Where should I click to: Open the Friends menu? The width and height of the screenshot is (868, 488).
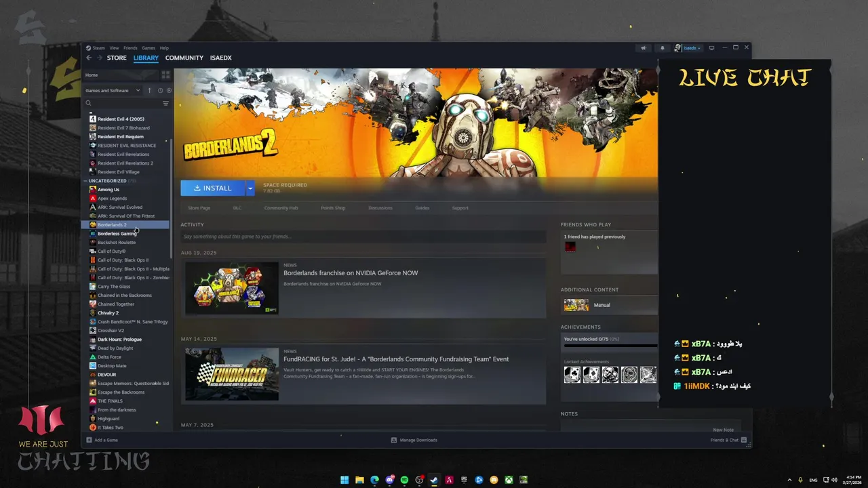130,48
